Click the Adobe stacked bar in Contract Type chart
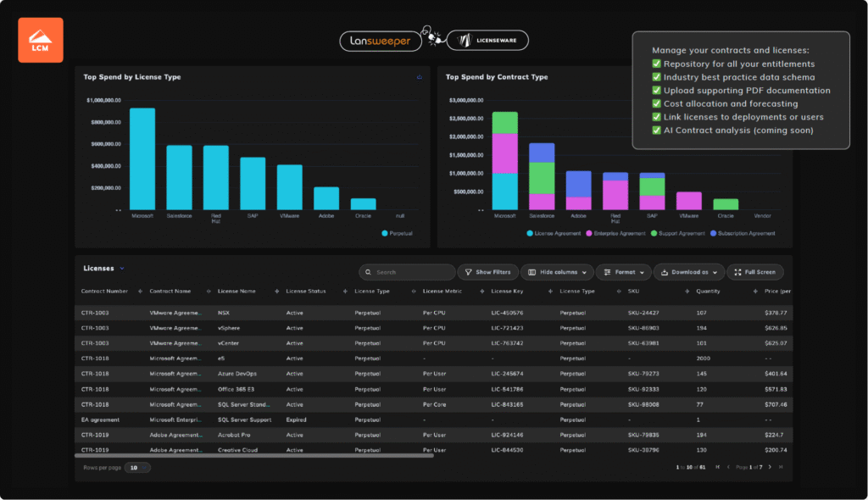 click(578, 191)
